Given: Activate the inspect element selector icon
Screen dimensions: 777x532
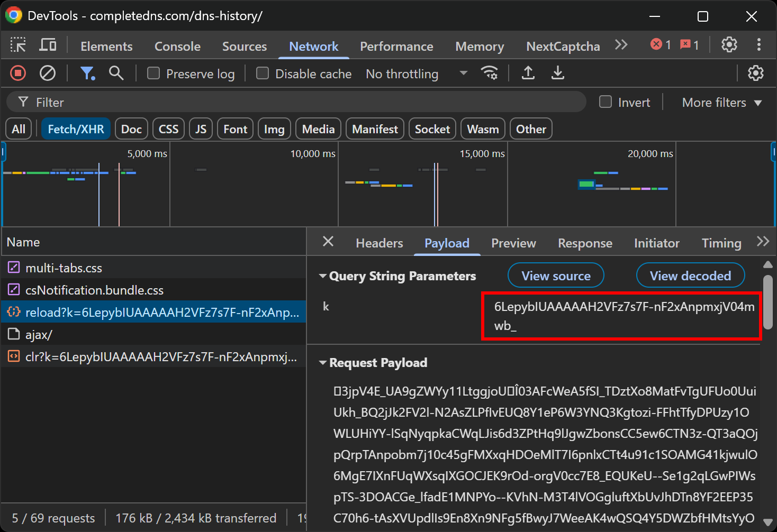Looking at the screenshot, I should pos(18,45).
